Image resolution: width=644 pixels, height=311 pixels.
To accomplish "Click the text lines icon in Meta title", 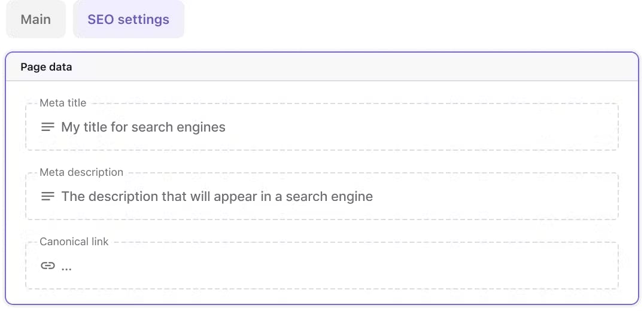I will coord(48,127).
